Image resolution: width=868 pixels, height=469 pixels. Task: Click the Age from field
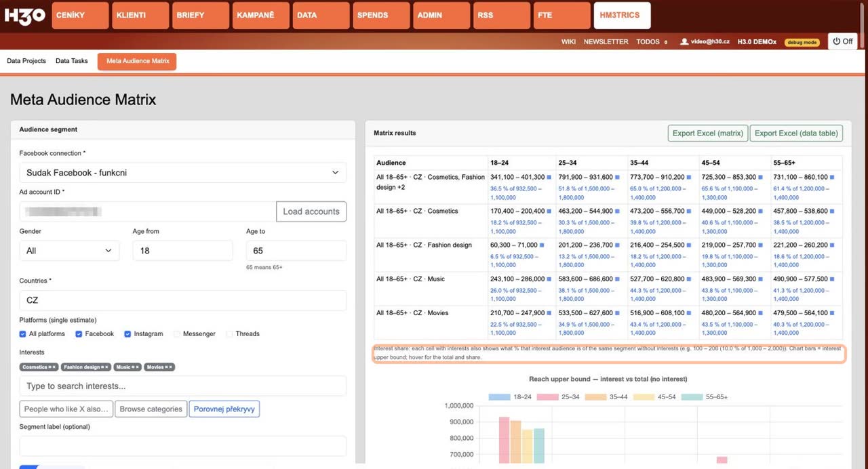(x=182, y=251)
